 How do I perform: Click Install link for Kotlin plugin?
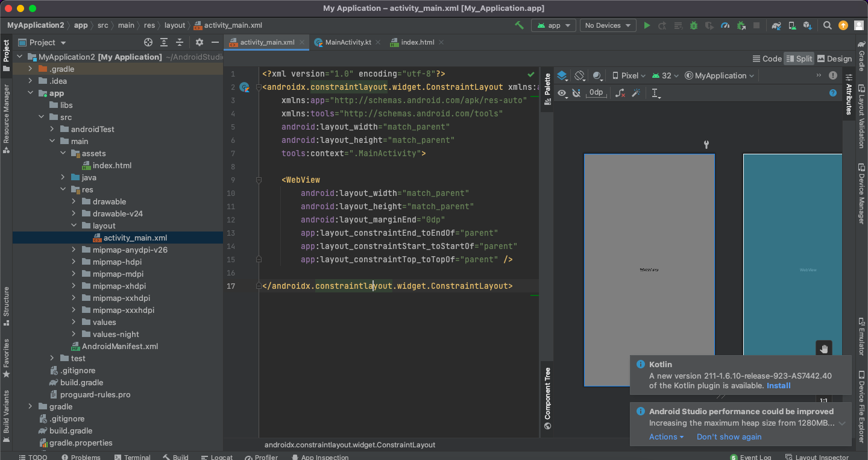tap(778, 385)
